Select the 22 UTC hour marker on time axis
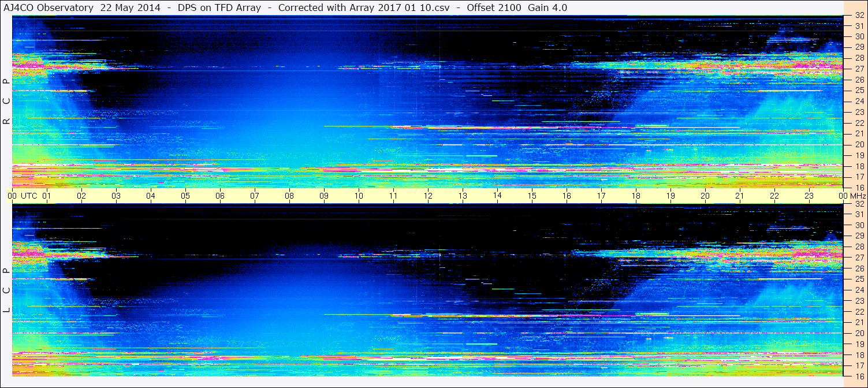The image size is (868, 388). 774,196
